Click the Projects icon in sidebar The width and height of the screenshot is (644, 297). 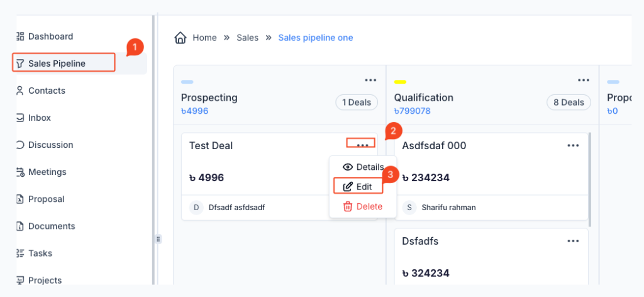20,280
